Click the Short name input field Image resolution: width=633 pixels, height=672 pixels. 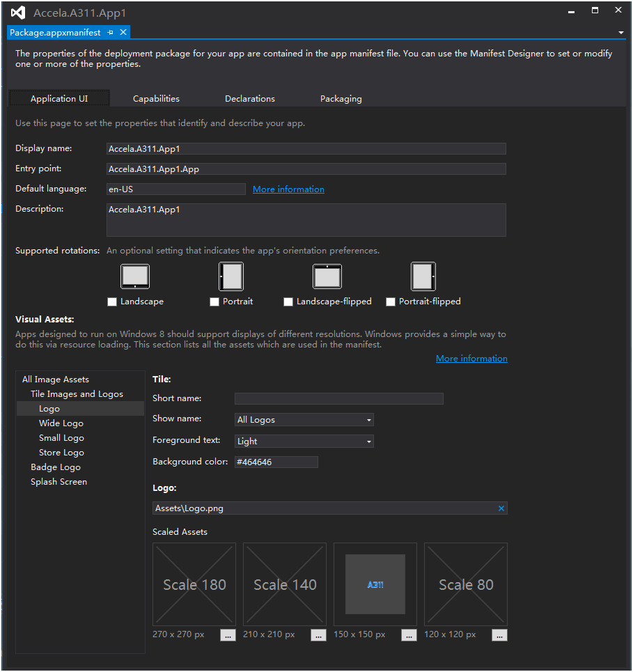[x=338, y=399]
